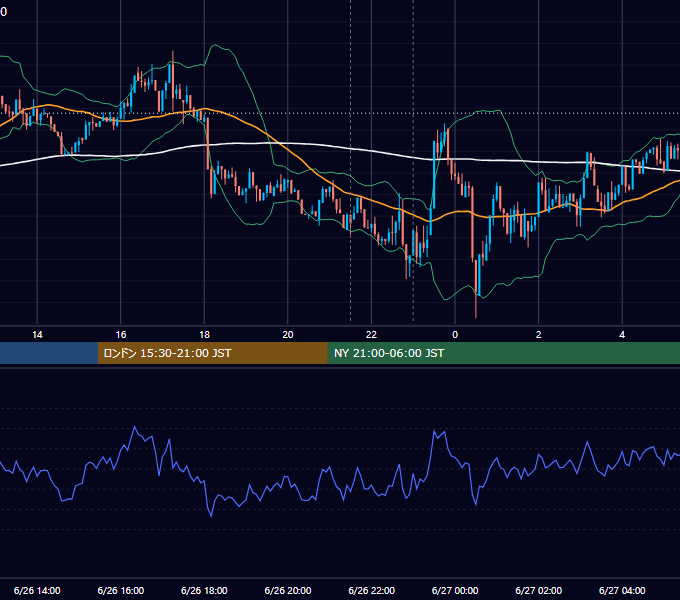The image size is (680, 600).
Task: Click the 2 hour label on price chart axis
Action: coord(539,335)
